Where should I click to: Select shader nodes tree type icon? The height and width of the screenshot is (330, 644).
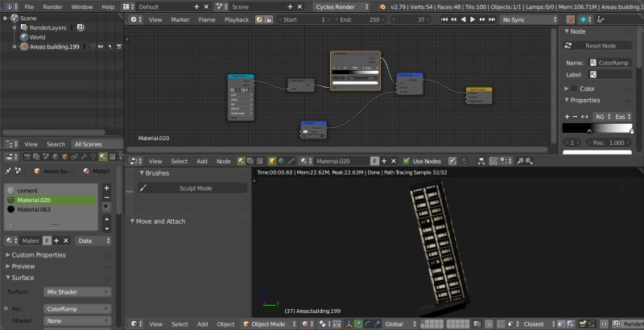(241, 161)
